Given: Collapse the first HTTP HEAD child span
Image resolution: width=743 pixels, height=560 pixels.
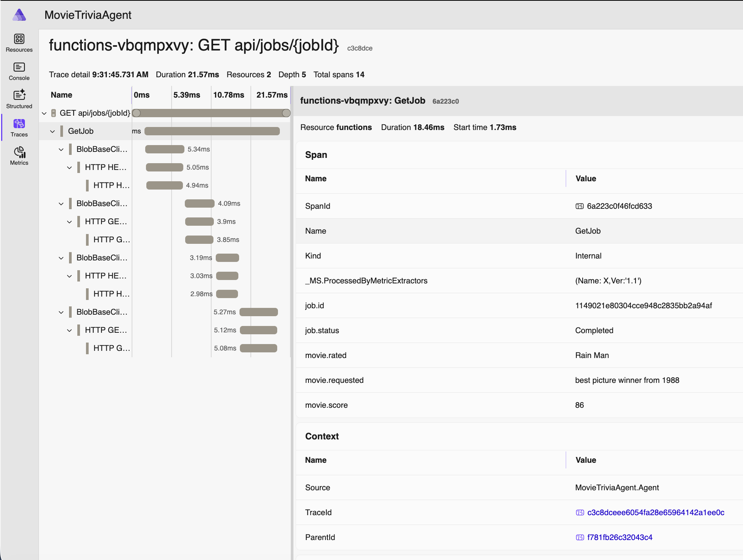Looking at the screenshot, I should [x=69, y=167].
